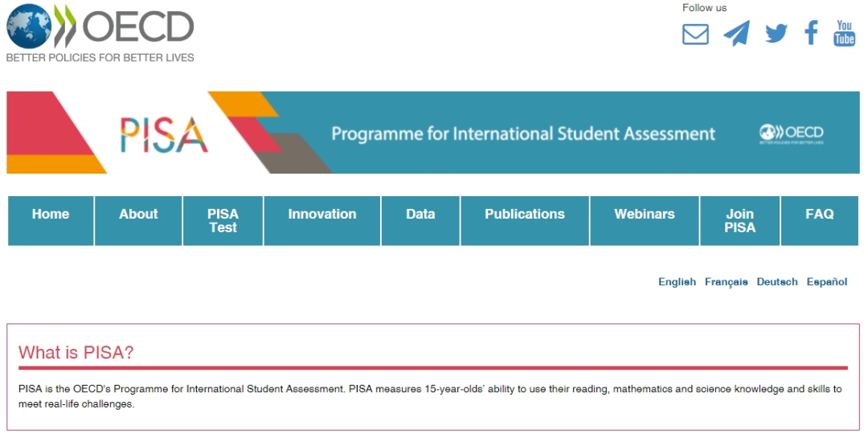Click the colorful PISA logo

pos(164,134)
